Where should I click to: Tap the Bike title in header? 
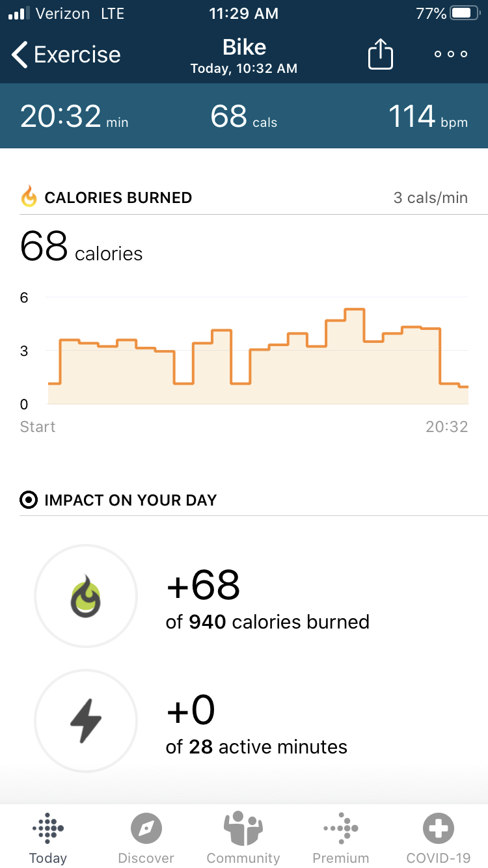(244, 47)
